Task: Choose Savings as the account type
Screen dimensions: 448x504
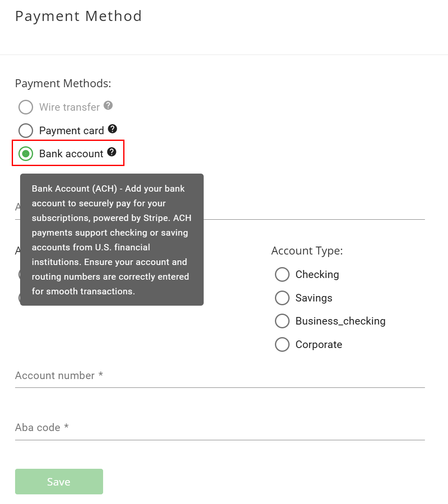Action: pos(282,298)
